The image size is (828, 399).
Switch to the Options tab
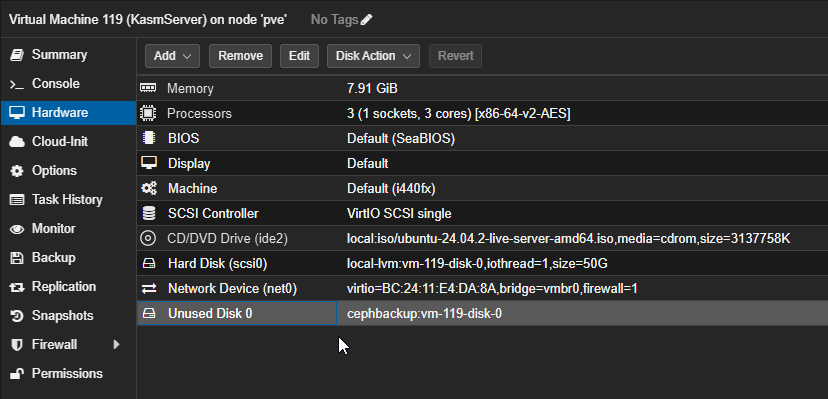(x=54, y=171)
